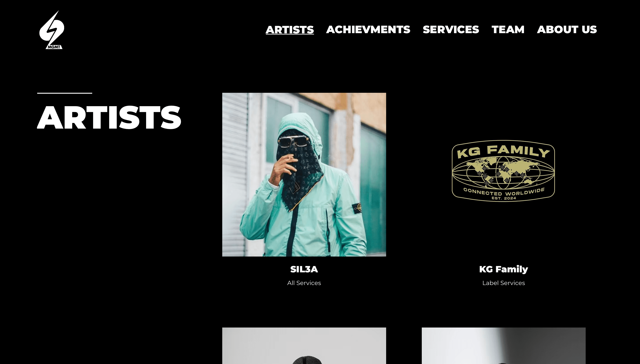Open the SIL3A artist photo
640x364 pixels.
[x=304, y=174]
